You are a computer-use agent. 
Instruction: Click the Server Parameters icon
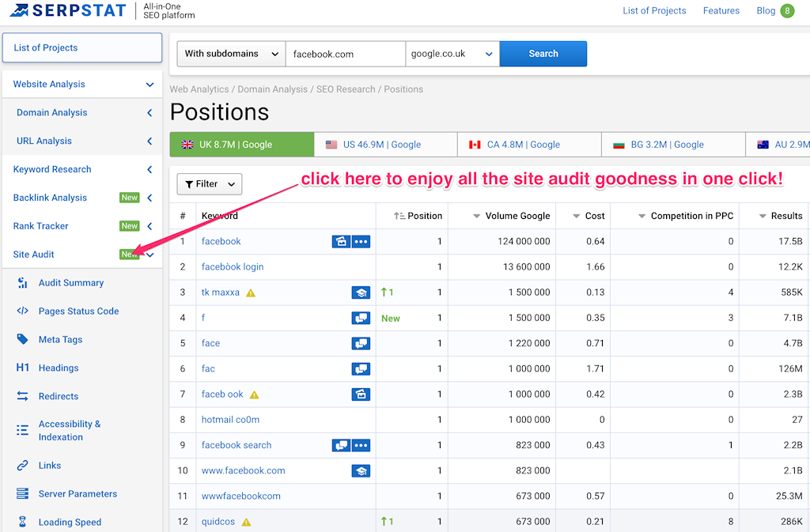(22, 494)
